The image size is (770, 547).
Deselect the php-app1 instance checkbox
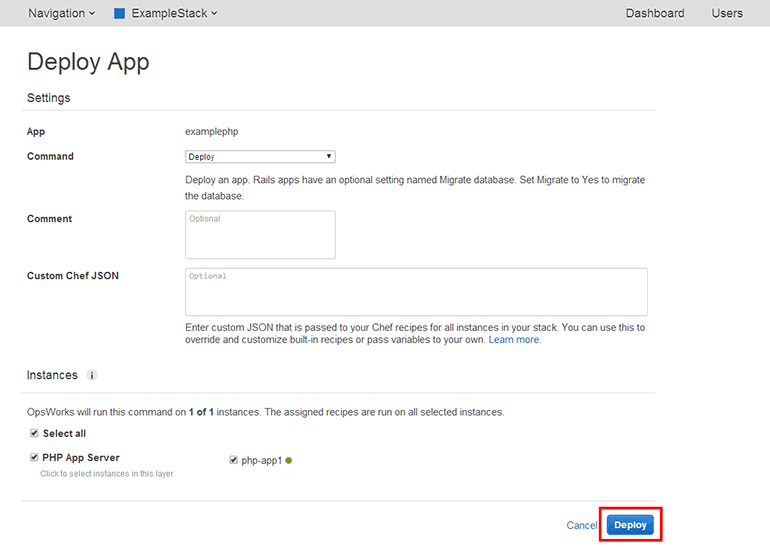[233, 460]
